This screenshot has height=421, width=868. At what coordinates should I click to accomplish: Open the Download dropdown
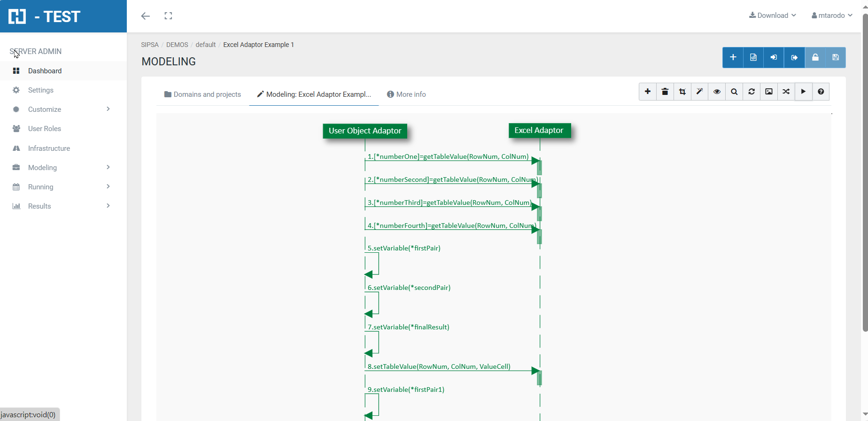point(772,16)
